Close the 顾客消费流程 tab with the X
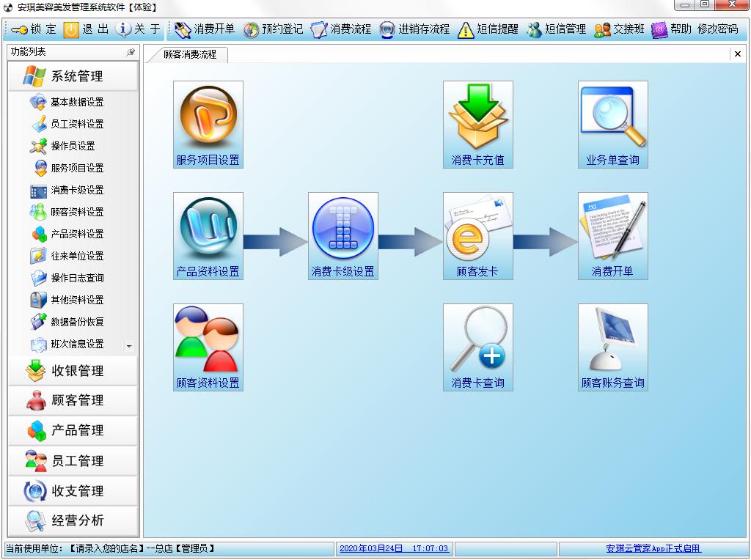 click(x=738, y=54)
